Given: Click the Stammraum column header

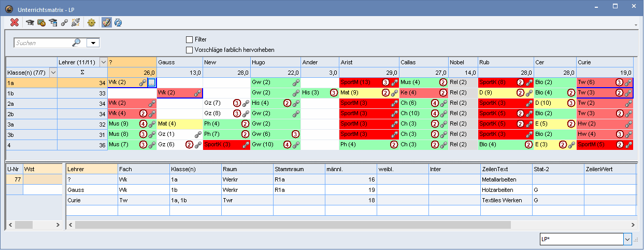Looking at the screenshot, I should 299,169.
